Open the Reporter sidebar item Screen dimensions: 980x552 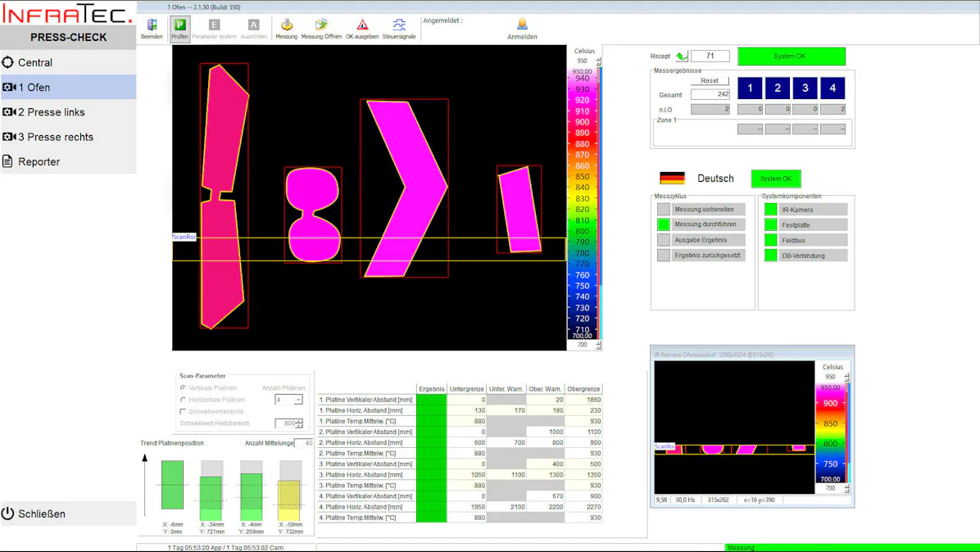point(39,162)
